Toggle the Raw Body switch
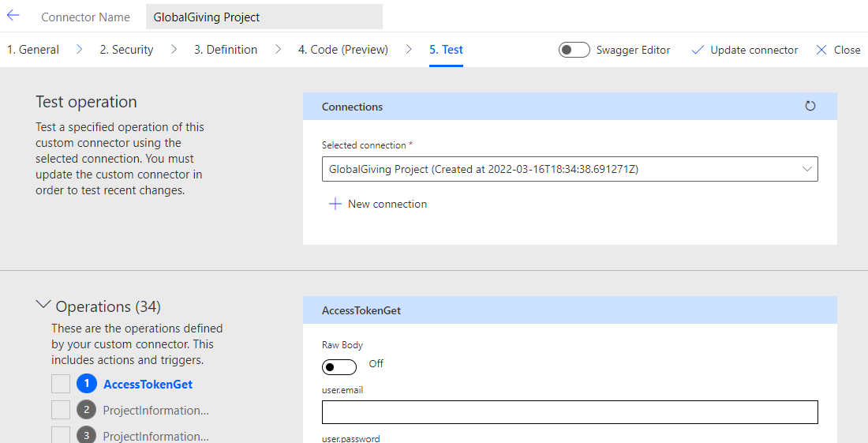 [x=339, y=366]
